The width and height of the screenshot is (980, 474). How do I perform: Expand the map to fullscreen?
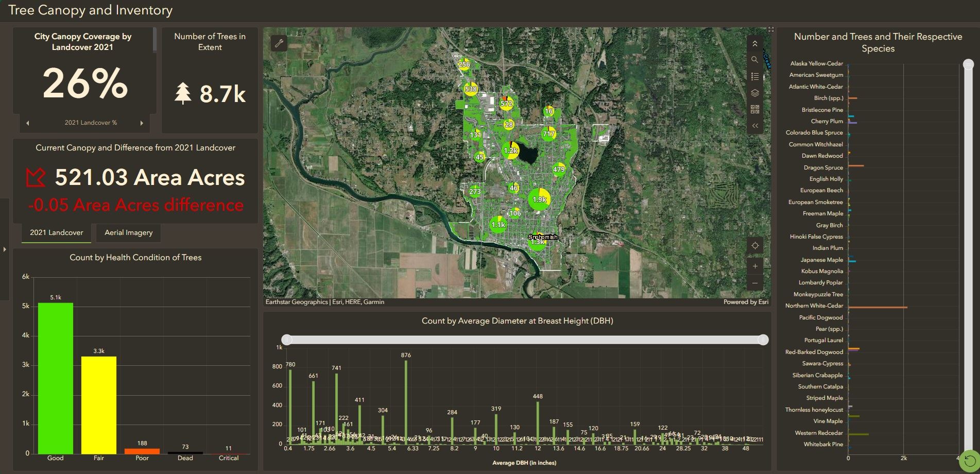coord(771,29)
